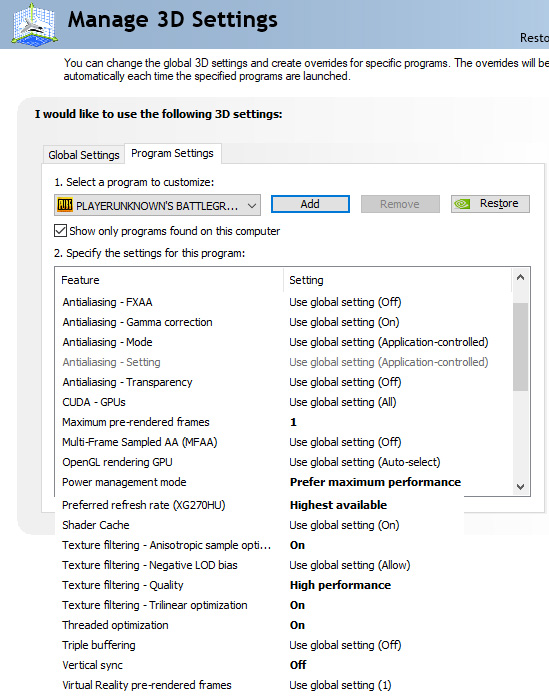549x698 pixels.
Task: Select Preferred refresh rate (XG270HU) row
Action: [260, 505]
